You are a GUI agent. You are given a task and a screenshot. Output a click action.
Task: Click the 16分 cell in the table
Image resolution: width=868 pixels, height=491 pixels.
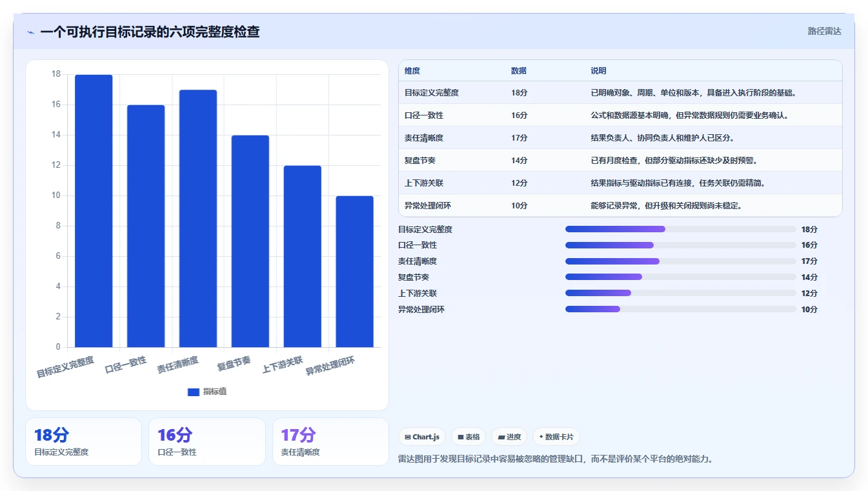click(519, 115)
